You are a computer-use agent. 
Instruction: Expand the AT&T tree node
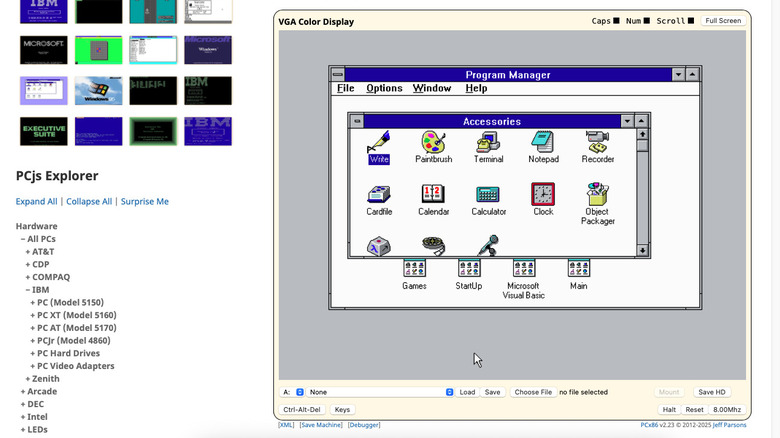coord(40,252)
